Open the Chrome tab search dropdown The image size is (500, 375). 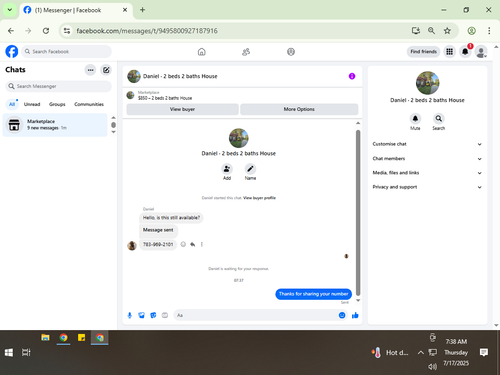click(x=10, y=10)
